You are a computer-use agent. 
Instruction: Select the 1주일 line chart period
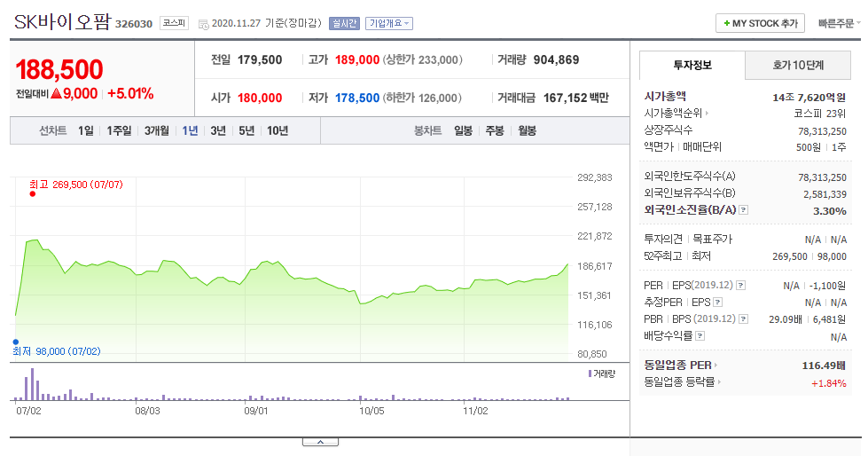pyautogui.click(x=119, y=130)
